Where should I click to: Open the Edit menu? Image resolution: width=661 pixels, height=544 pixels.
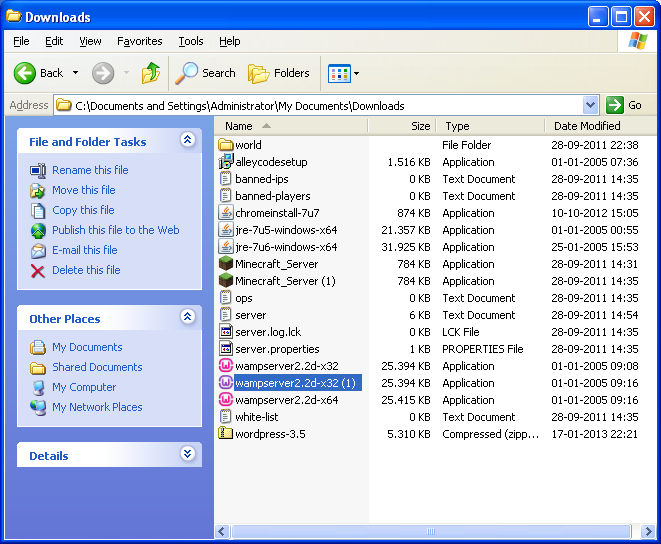point(54,41)
